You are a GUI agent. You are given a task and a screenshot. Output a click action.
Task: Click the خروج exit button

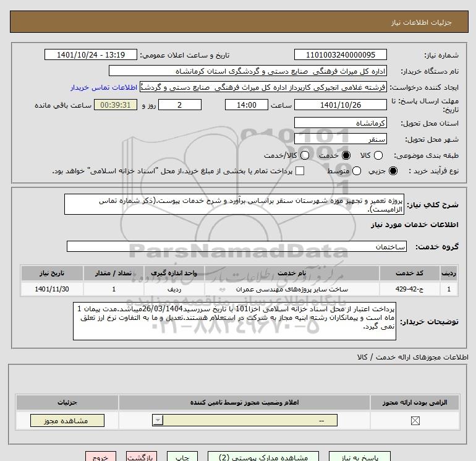[101, 457]
